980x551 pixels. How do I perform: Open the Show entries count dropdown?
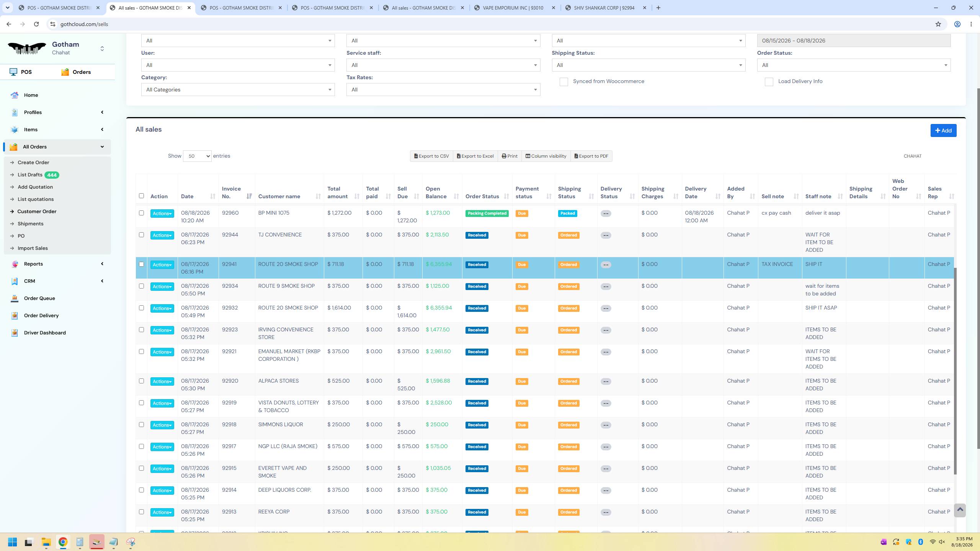[x=197, y=156]
